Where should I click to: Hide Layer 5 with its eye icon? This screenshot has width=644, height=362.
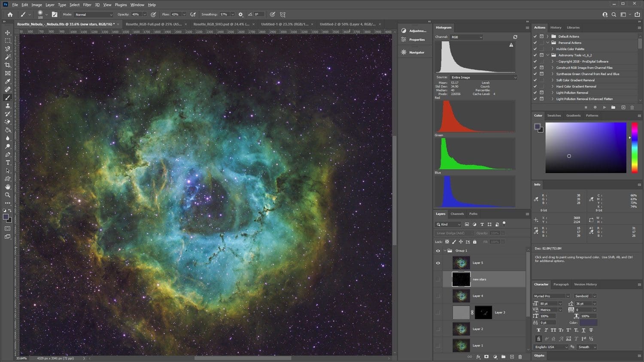click(x=438, y=263)
